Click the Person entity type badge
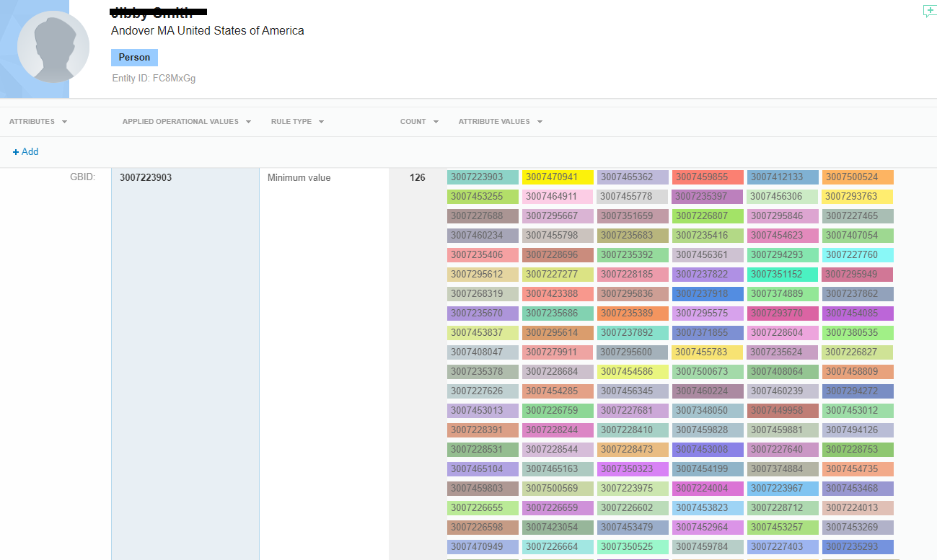Image resolution: width=937 pixels, height=560 pixels. [x=134, y=58]
